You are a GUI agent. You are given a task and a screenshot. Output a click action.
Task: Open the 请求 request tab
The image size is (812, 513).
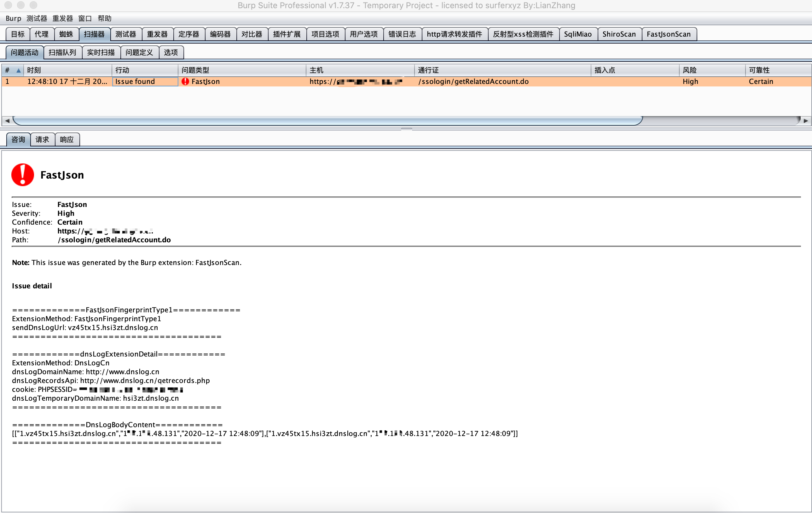[x=42, y=139]
